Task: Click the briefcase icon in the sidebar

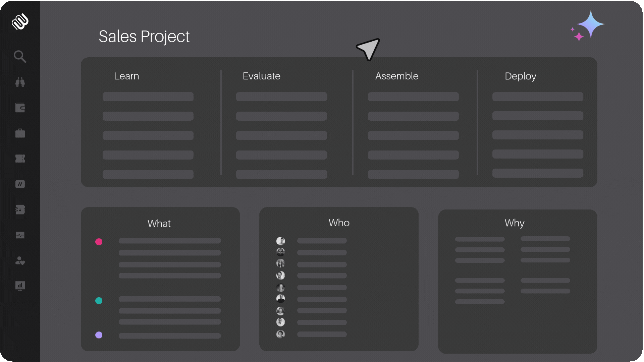Action: tap(20, 133)
